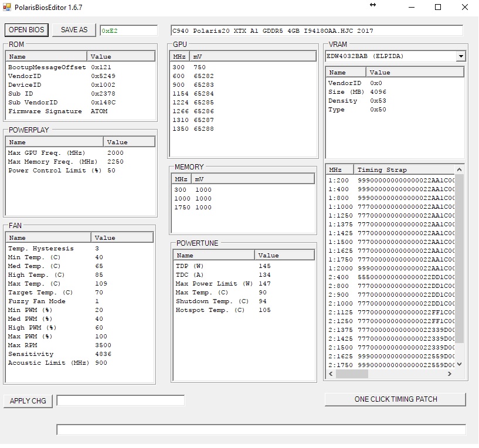The image size is (479, 448).
Task: Maximize the PolarisBiosEditor window
Action: point(438,7)
